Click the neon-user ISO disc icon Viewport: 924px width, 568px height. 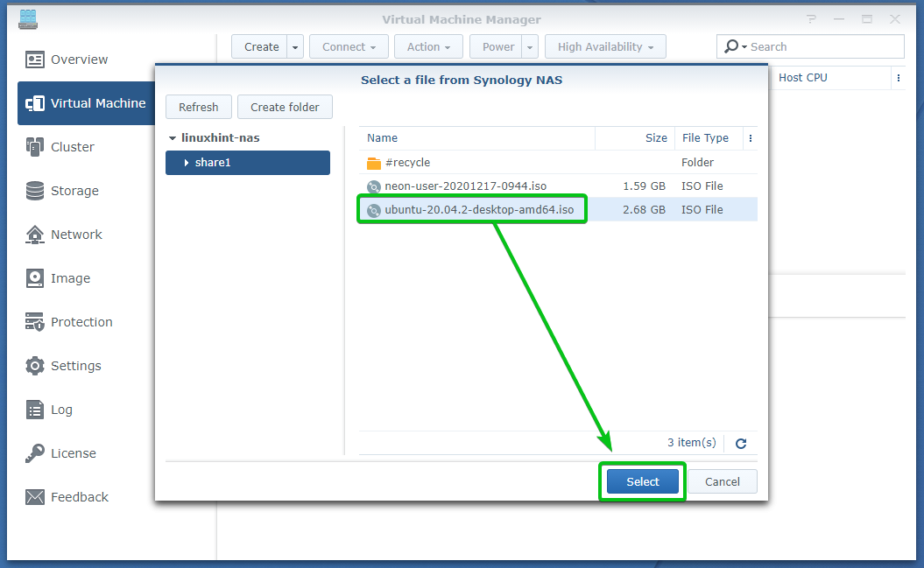click(x=374, y=186)
